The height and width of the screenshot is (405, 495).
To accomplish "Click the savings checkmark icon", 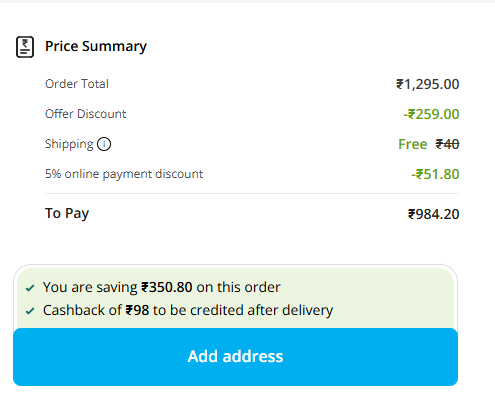I will tap(30, 288).
